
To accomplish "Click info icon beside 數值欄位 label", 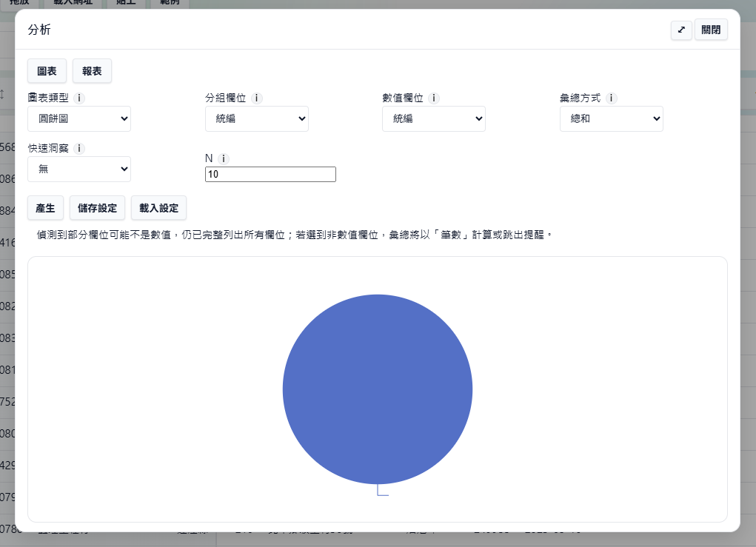I will tap(434, 98).
